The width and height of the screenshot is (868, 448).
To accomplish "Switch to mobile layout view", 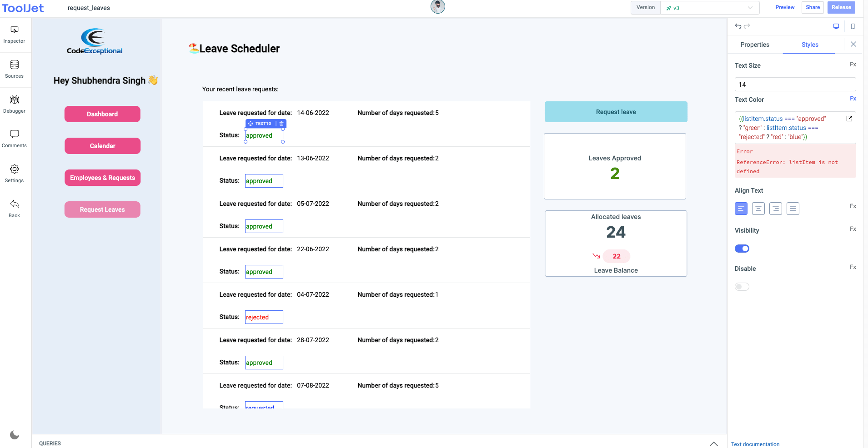I will point(853,26).
